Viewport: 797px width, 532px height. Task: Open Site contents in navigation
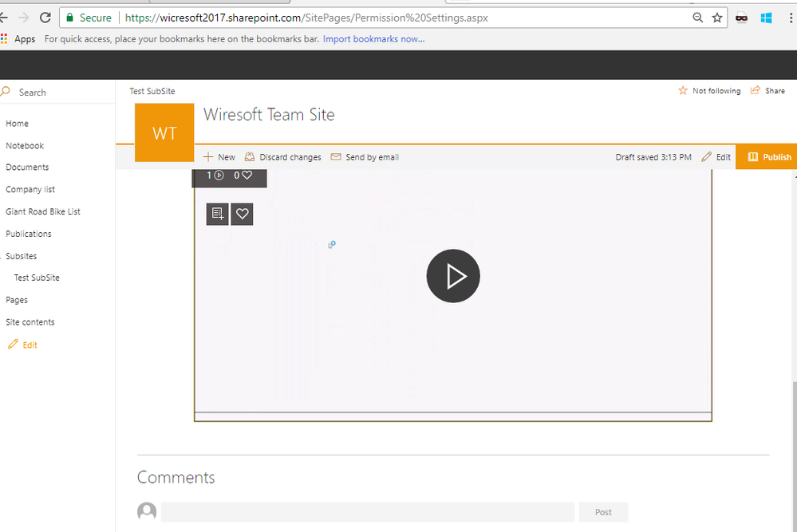(x=30, y=322)
